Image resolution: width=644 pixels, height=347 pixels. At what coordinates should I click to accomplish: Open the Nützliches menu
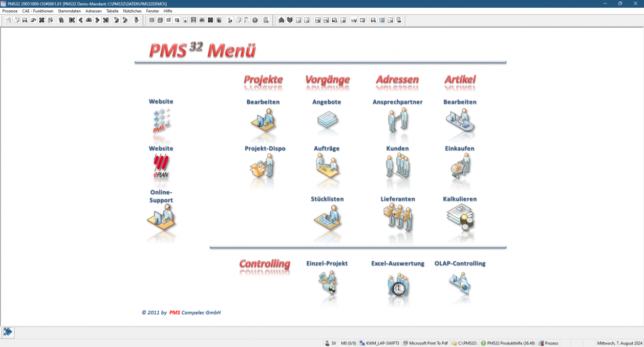coord(132,11)
